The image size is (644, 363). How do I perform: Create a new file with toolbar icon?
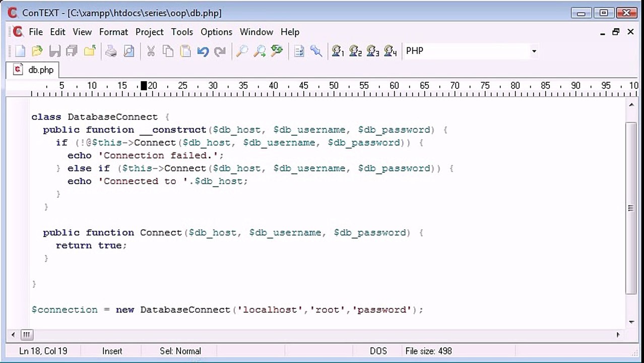pos(20,51)
